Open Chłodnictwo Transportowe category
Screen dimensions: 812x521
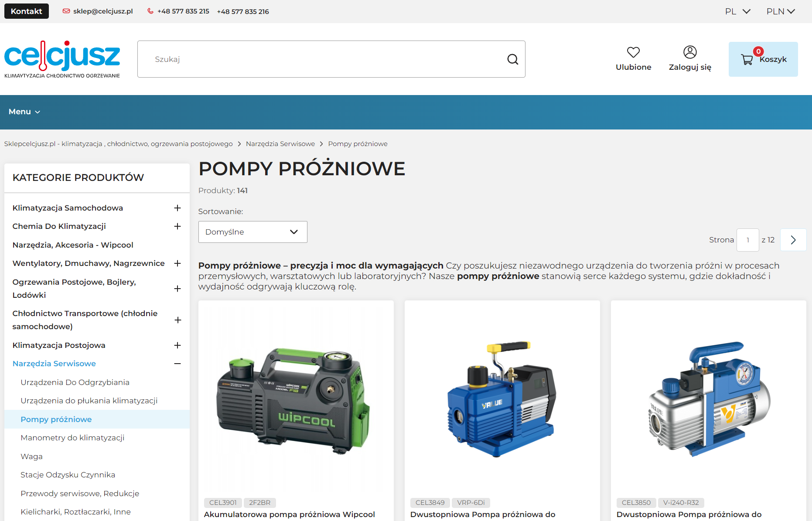(85, 320)
